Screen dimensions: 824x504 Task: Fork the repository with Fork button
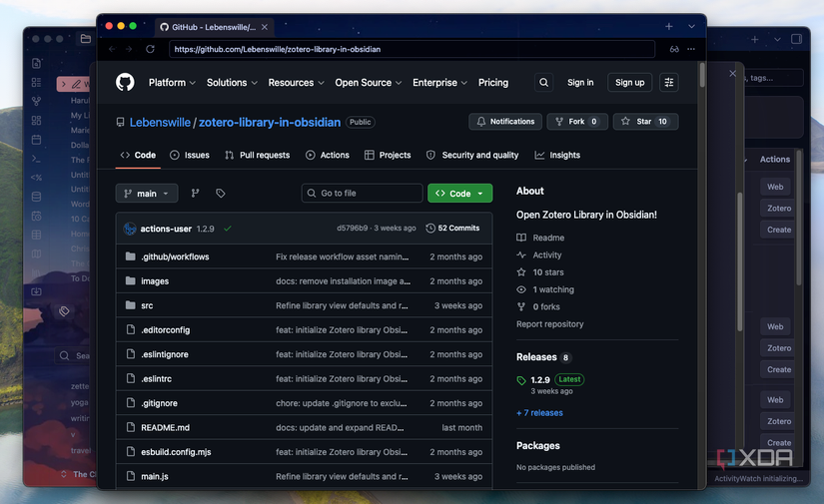tap(577, 122)
